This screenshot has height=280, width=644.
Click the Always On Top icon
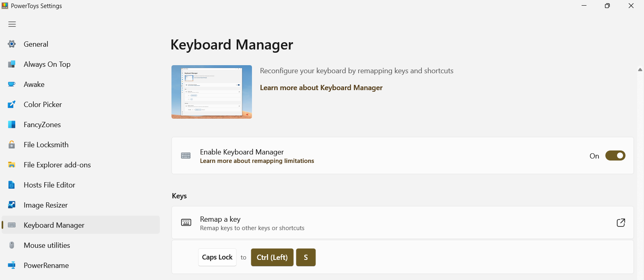click(x=12, y=64)
